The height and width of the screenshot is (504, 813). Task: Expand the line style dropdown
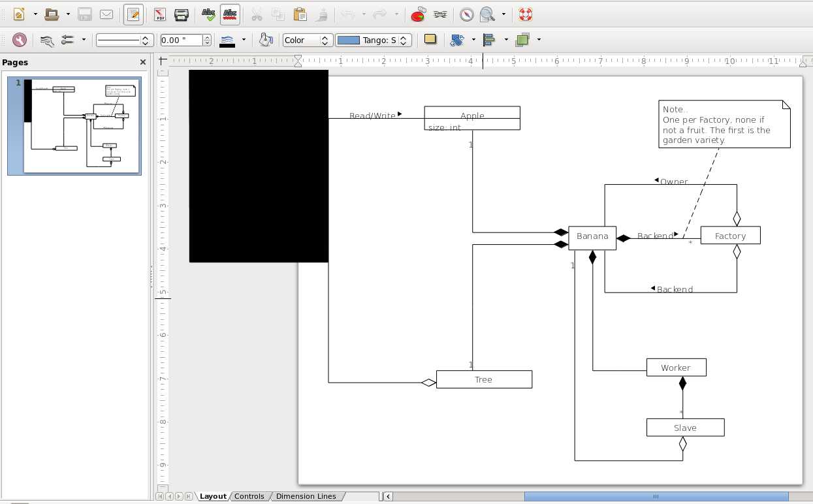click(146, 40)
